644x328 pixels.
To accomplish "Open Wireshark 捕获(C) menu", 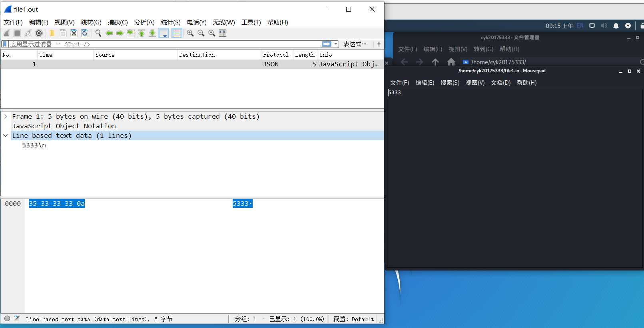I will (118, 22).
